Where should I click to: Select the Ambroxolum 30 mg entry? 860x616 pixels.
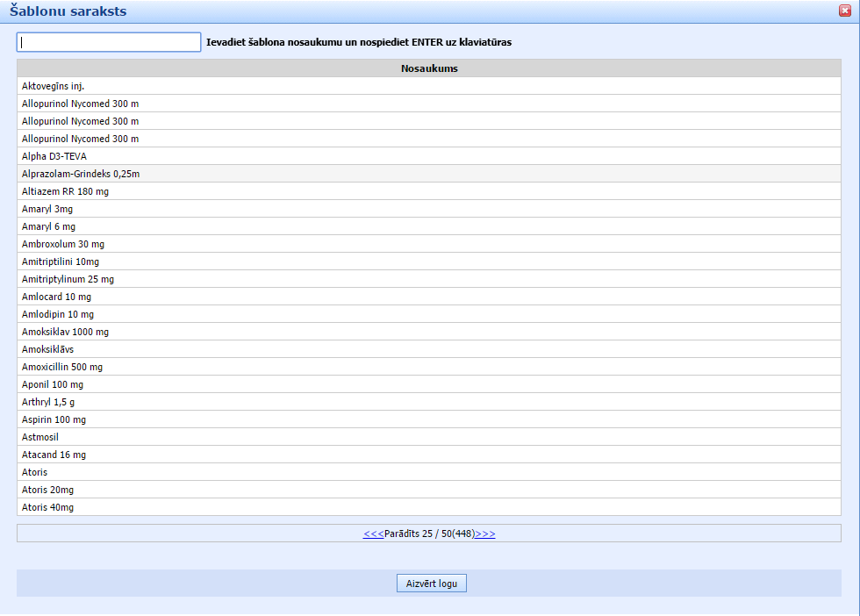point(63,244)
